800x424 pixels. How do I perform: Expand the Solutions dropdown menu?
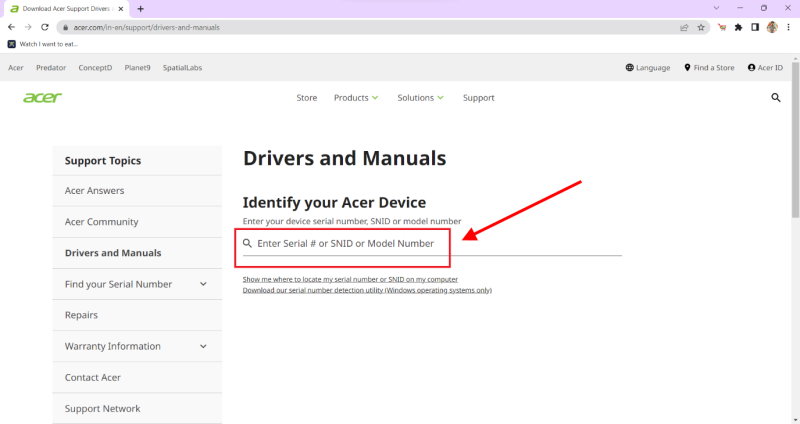tap(420, 97)
